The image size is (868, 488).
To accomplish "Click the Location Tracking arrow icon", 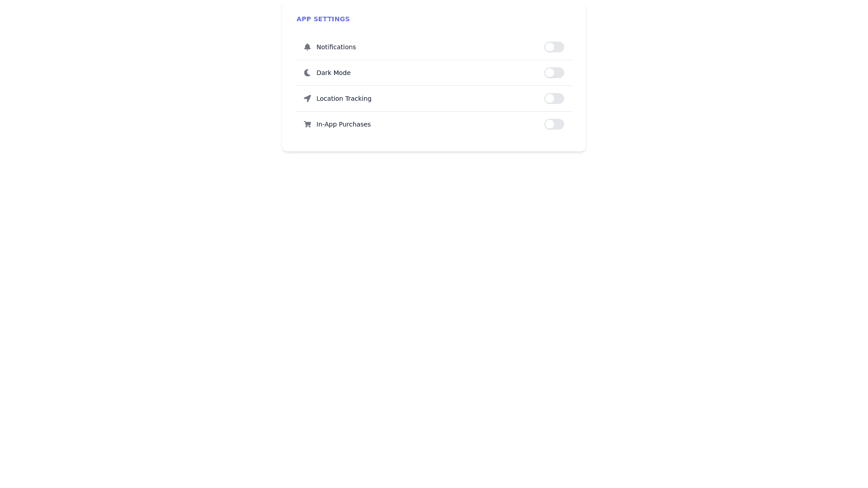I will point(307,99).
